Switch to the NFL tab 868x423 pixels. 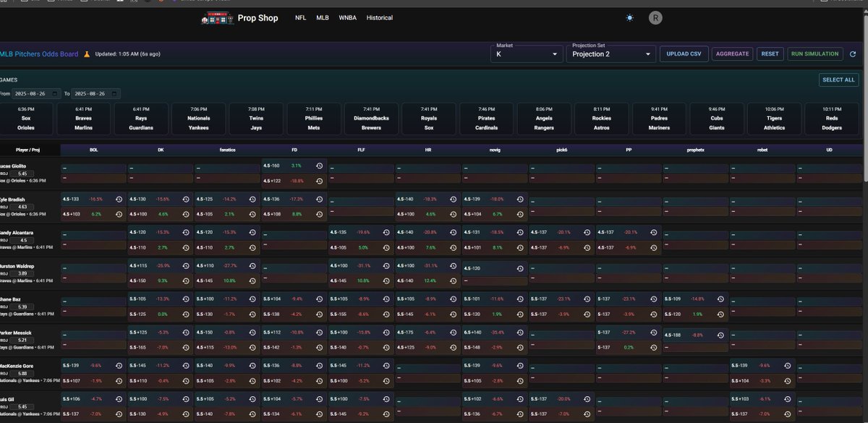(300, 17)
